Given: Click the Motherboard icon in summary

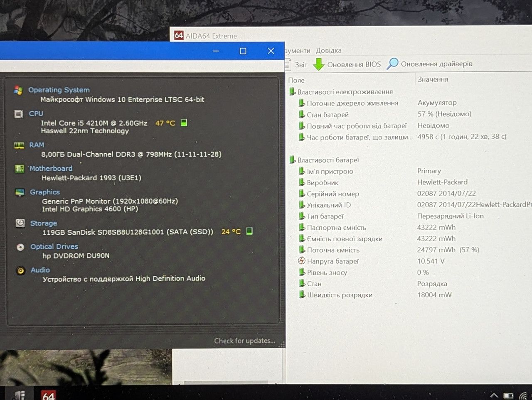Looking at the screenshot, I should tap(20, 169).
